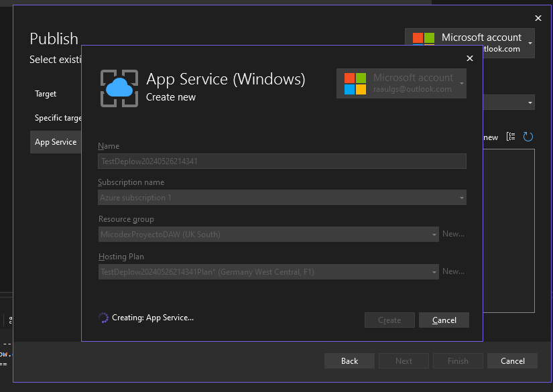Open the dropdown under the Publish account selector
This screenshot has width=553, height=392.
click(530, 103)
